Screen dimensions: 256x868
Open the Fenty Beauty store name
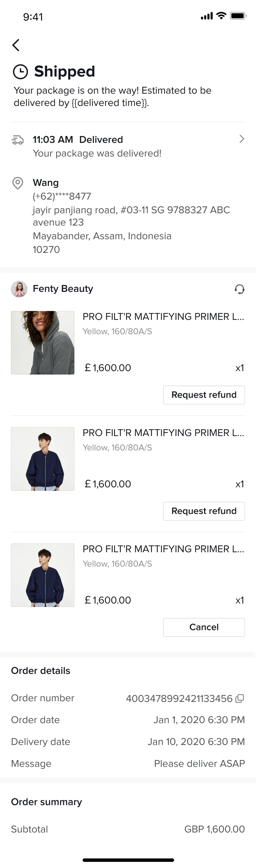[63, 289]
